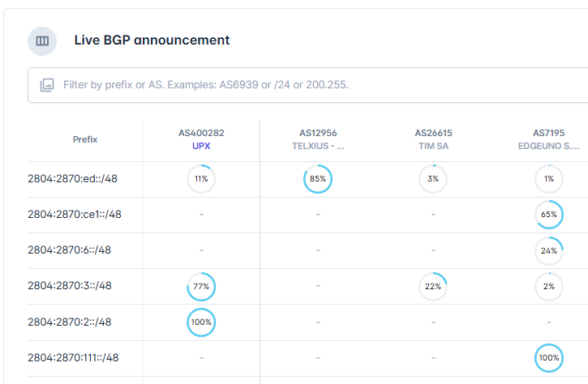Click the 77% UPX progress circle

click(201, 287)
